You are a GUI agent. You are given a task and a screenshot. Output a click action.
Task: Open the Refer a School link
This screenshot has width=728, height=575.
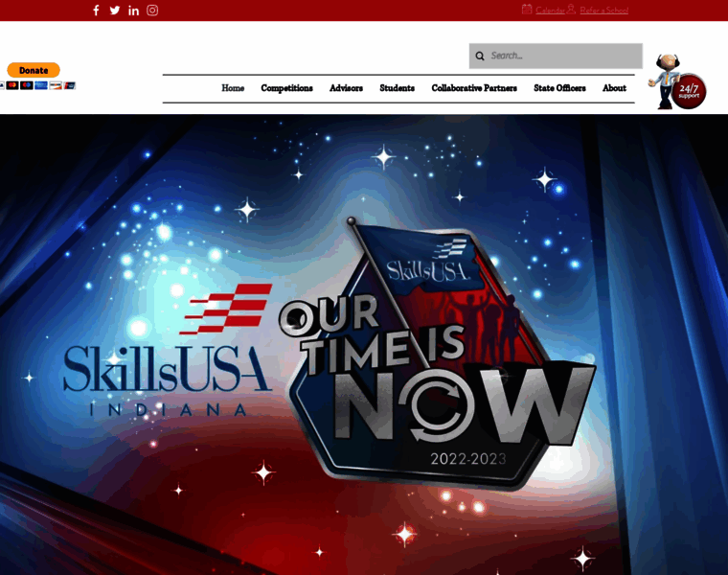(x=604, y=11)
